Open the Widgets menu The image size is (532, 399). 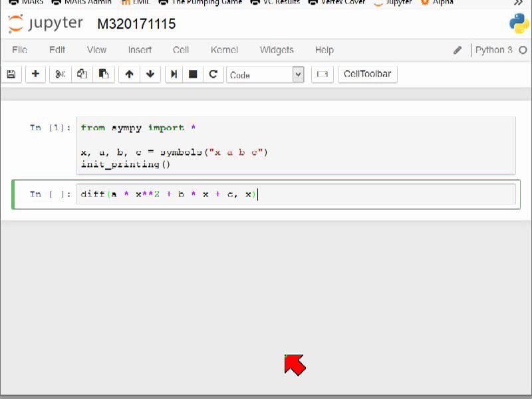coord(277,50)
